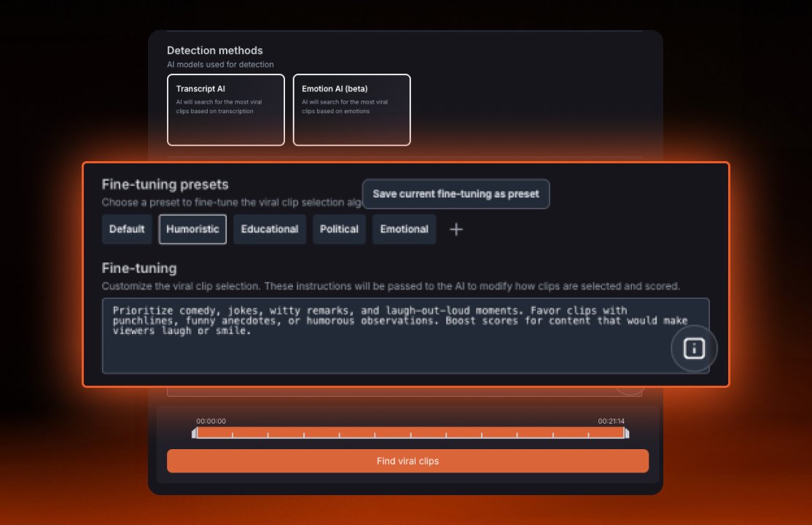The width and height of the screenshot is (812, 525).
Task: Switch to the Educational preset
Action: (x=269, y=229)
